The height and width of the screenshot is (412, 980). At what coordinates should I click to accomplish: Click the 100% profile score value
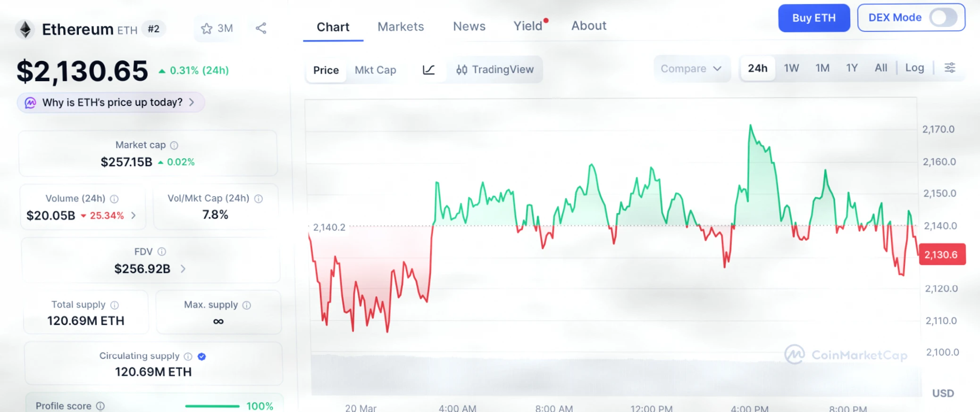click(x=260, y=406)
